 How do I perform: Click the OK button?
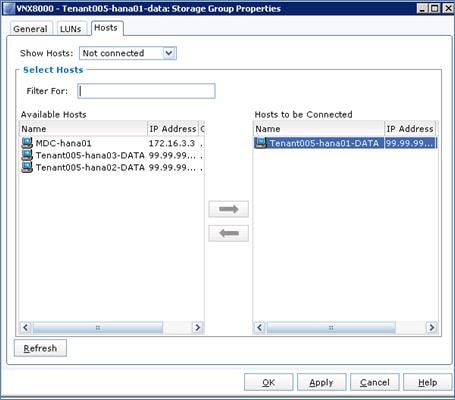[269, 382]
